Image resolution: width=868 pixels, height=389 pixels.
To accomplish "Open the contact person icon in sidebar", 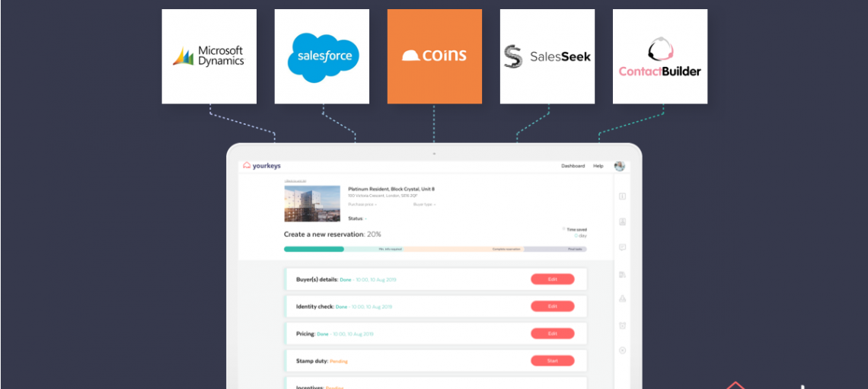I will click(622, 222).
